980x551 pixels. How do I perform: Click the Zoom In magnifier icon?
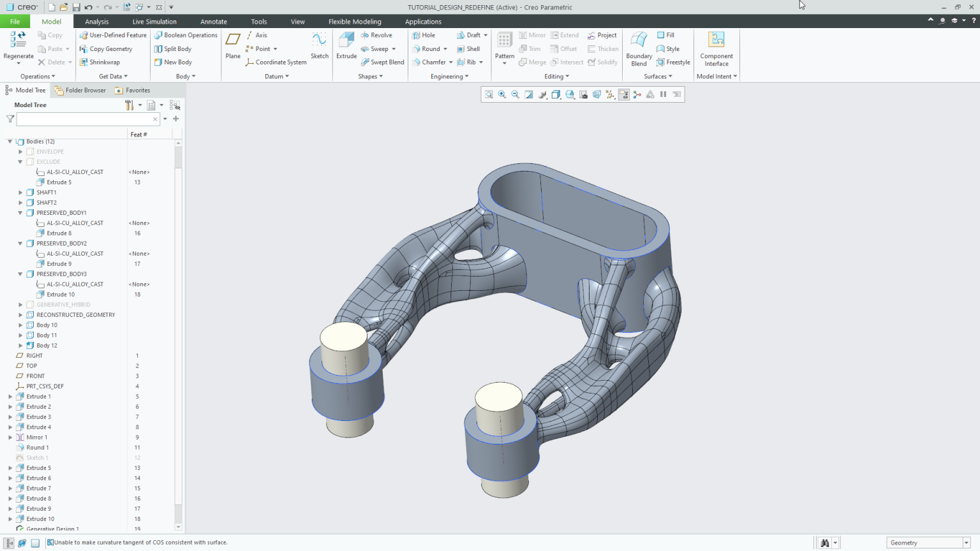click(x=501, y=94)
